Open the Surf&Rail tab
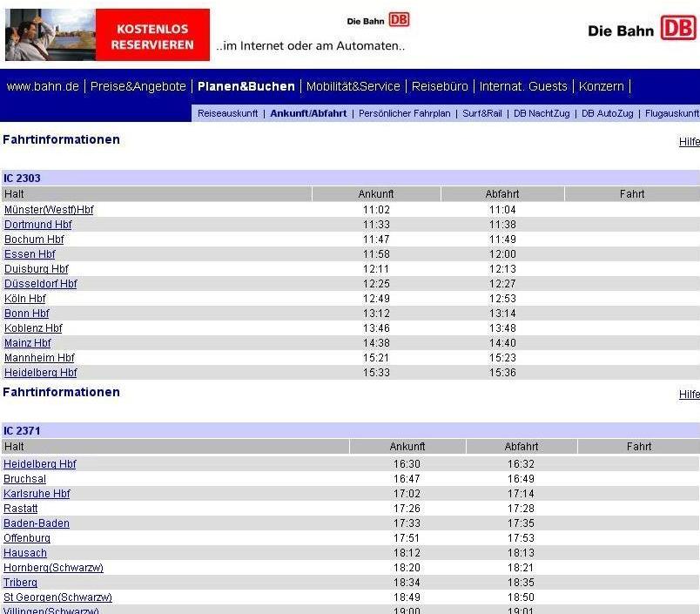This screenshot has height=614, width=700. click(481, 113)
